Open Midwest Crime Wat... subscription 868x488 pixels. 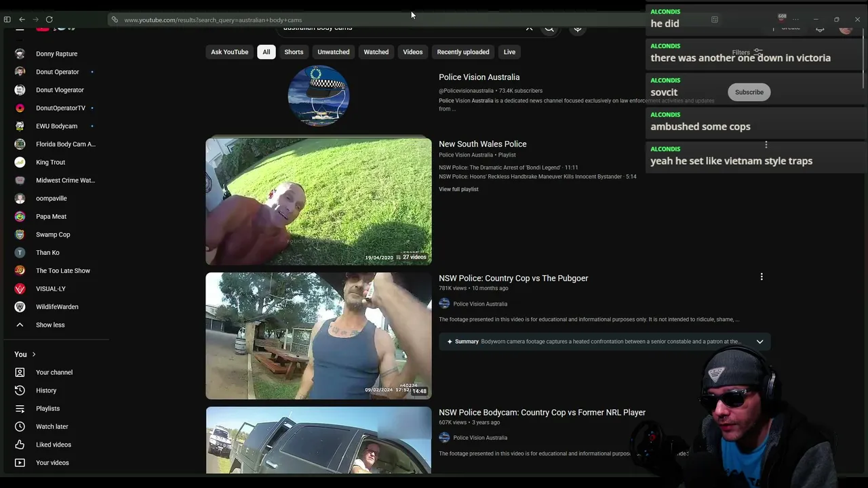(x=65, y=180)
